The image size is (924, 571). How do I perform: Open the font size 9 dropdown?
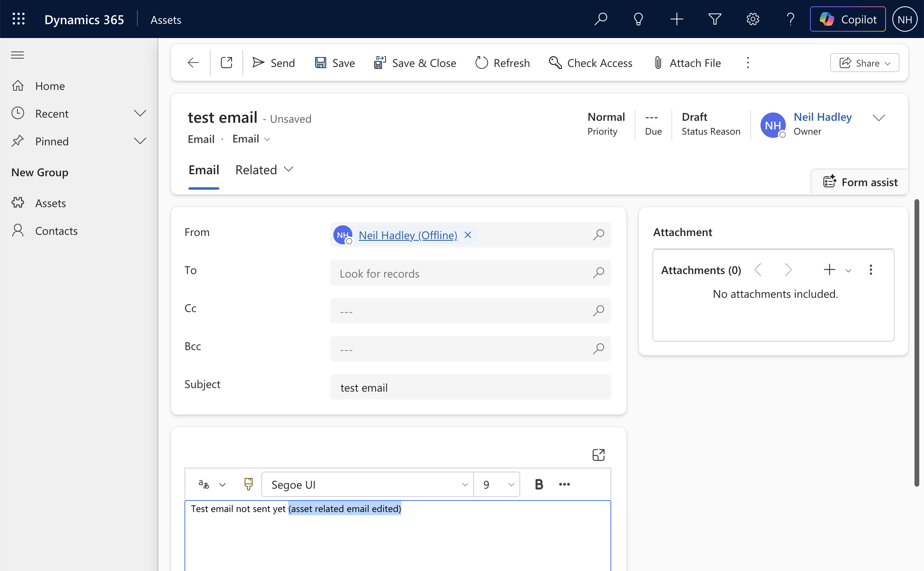tap(497, 484)
